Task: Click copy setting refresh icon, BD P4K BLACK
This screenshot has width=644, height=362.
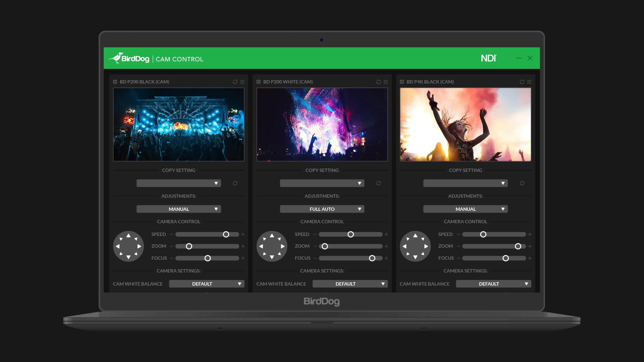Action: pos(522,183)
